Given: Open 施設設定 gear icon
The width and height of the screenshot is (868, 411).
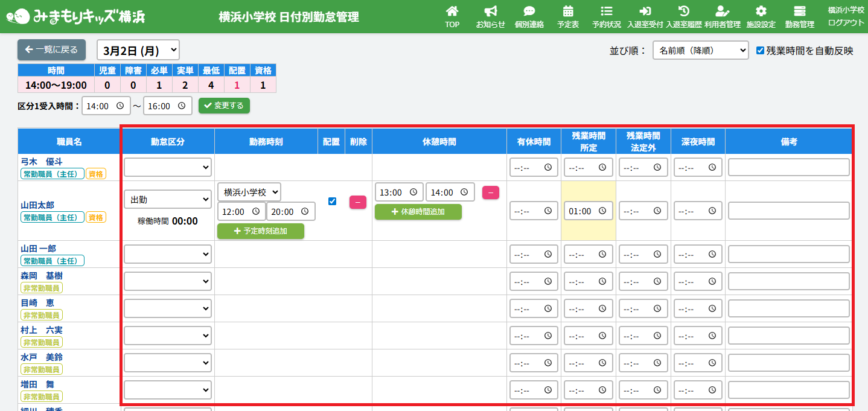Looking at the screenshot, I should point(761,11).
